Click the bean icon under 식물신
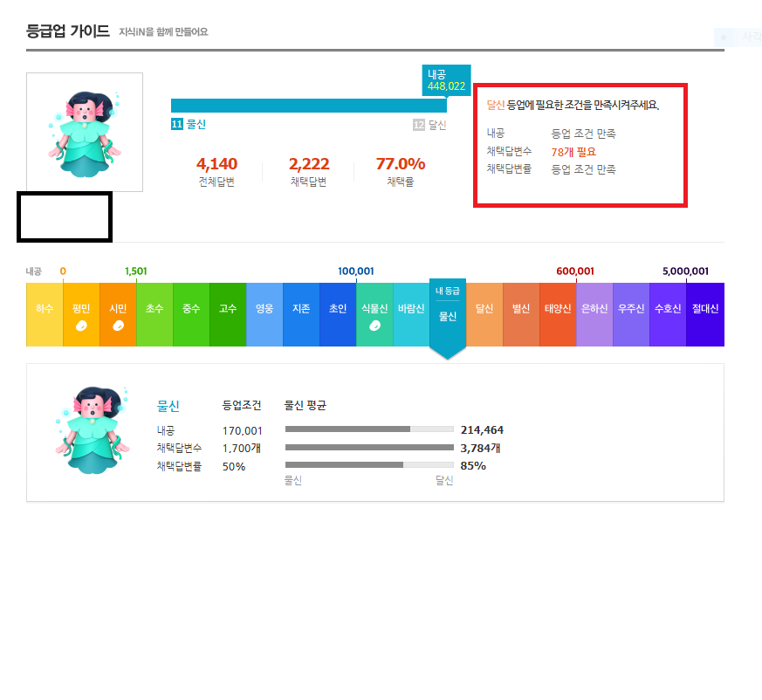This screenshot has height=700, width=762. [x=374, y=326]
